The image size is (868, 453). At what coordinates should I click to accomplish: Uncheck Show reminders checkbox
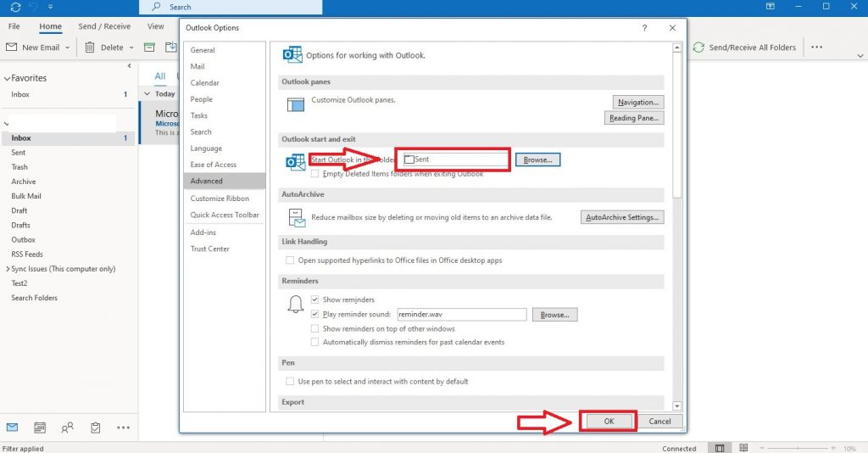pos(315,299)
